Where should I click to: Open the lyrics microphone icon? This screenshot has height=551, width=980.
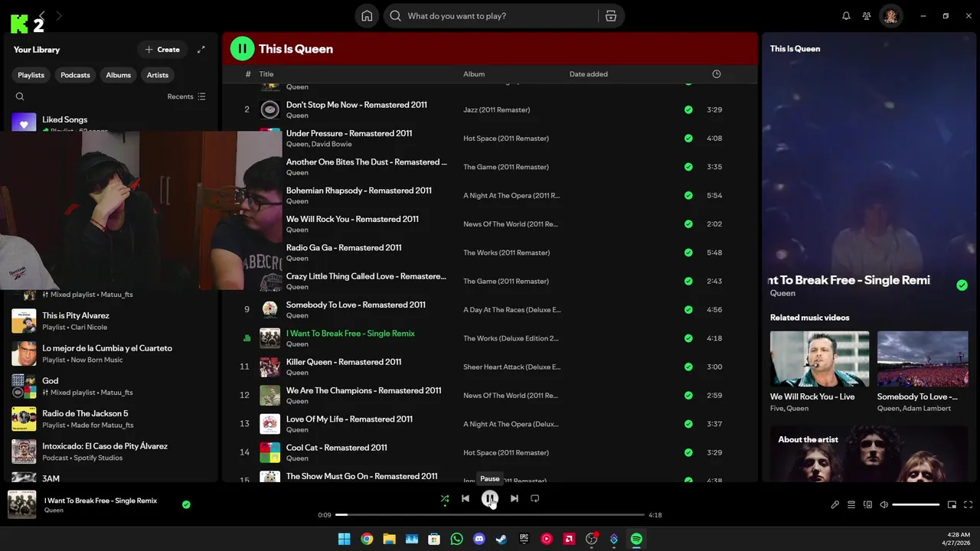pos(835,505)
